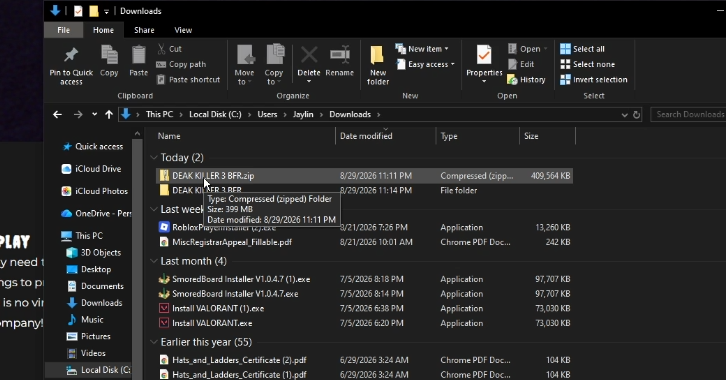Click This PC in address breadcrumb
This screenshot has width=726, height=380.
point(159,114)
